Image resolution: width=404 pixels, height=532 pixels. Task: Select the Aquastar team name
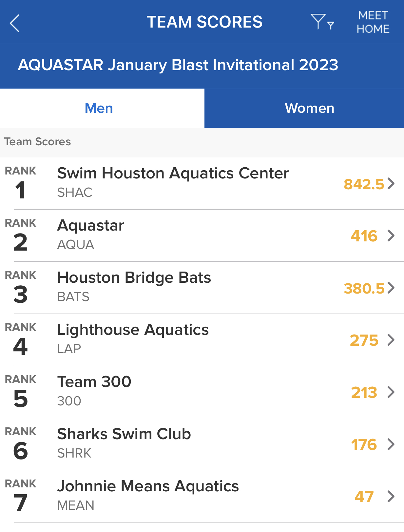coord(90,226)
